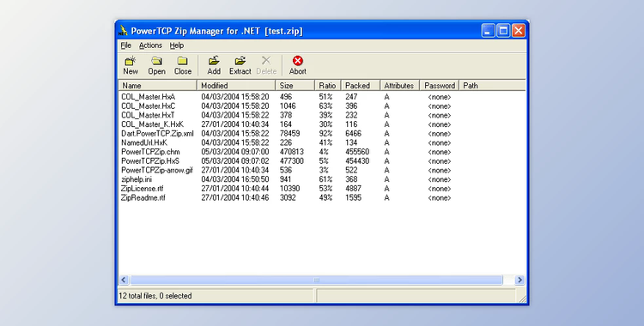Open an archive using Open toolbar icon
Screen dimensions: 644x326
[156, 65]
